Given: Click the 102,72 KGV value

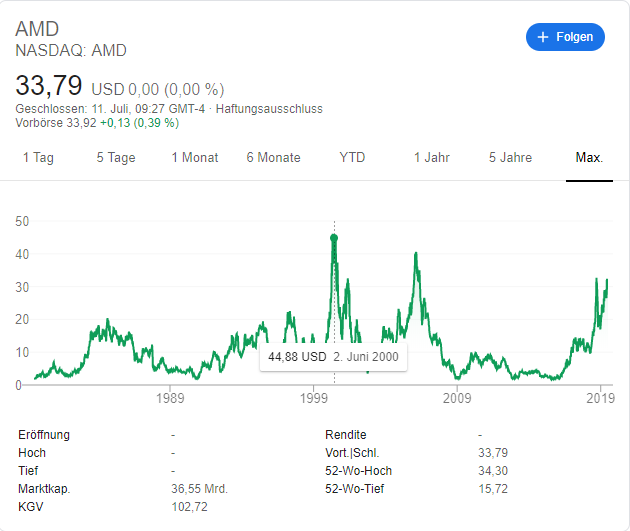Looking at the screenshot, I should point(190,507).
